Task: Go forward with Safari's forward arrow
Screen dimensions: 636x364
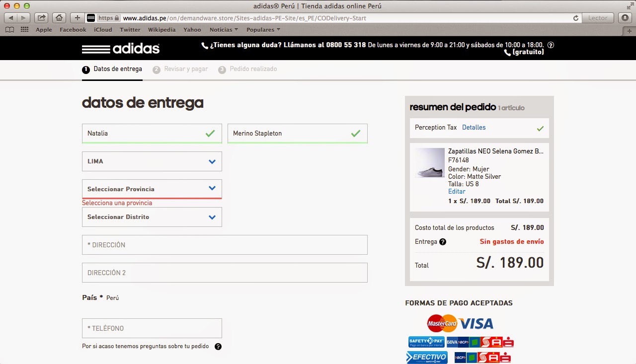Action: coord(23,18)
